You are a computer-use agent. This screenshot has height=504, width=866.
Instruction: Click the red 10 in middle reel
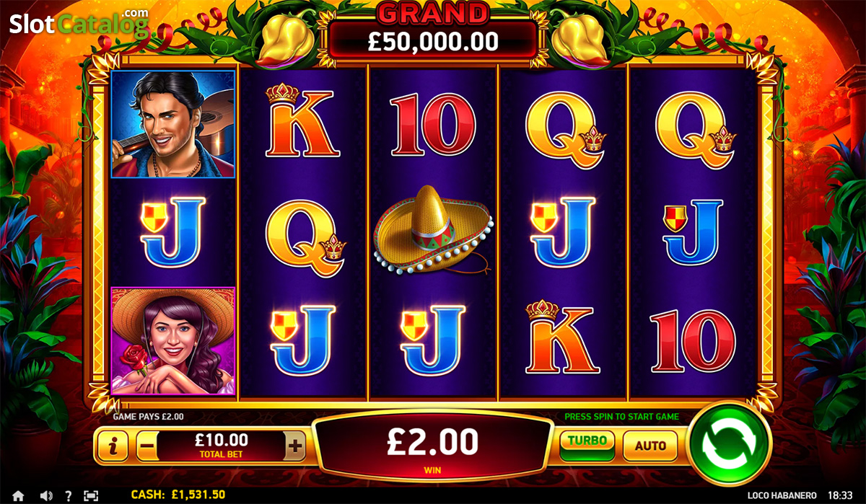(434, 125)
